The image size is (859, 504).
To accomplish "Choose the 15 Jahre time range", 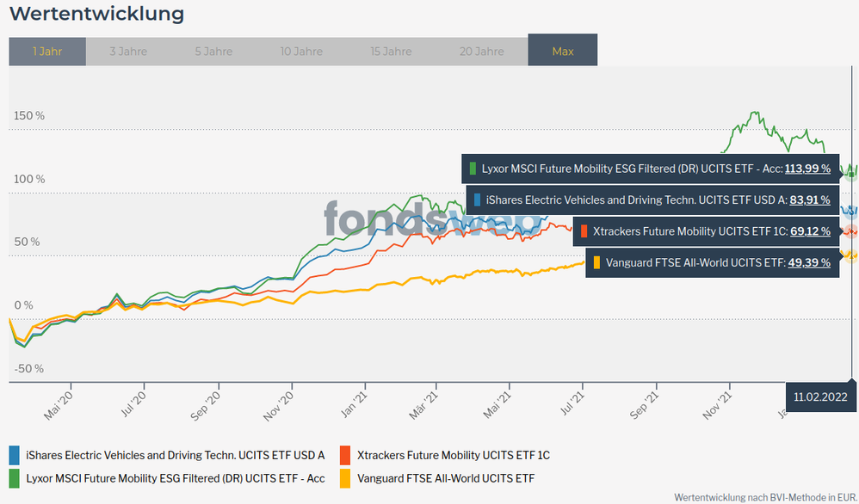I will pyautogui.click(x=391, y=52).
